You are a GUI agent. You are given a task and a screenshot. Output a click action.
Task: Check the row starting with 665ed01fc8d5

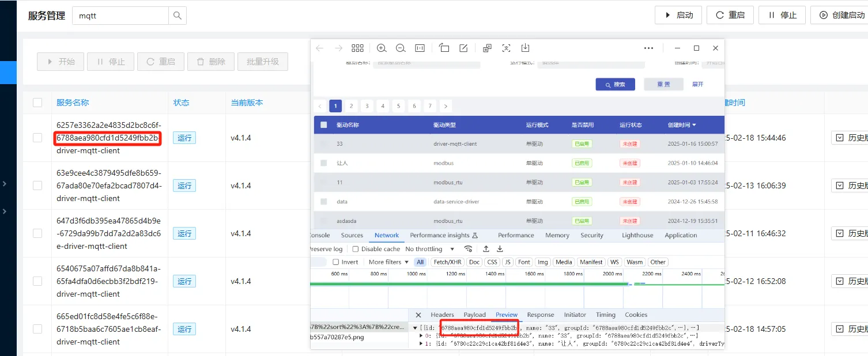(x=37, y=329)
